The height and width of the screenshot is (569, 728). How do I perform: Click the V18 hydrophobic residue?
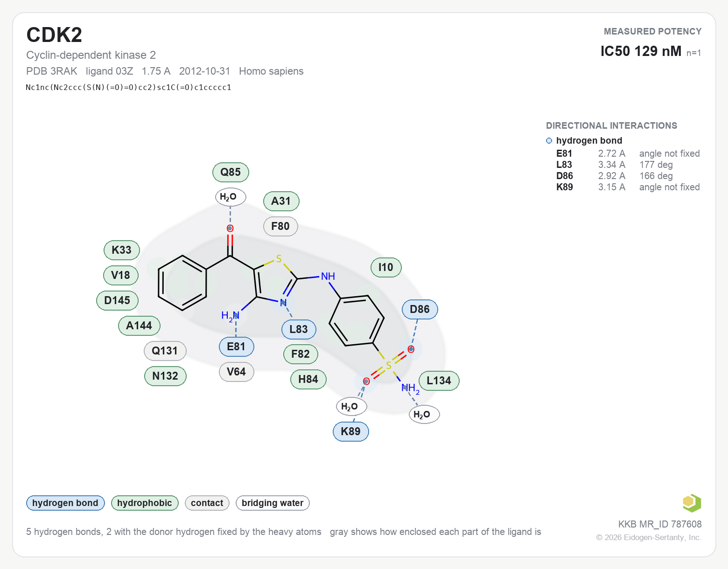coord(120,275)
